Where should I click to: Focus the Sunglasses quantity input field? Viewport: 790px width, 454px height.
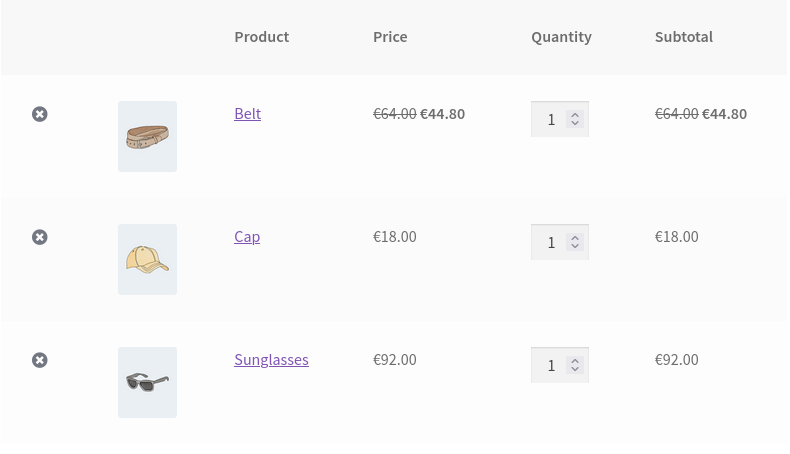(x=549, y=365)
